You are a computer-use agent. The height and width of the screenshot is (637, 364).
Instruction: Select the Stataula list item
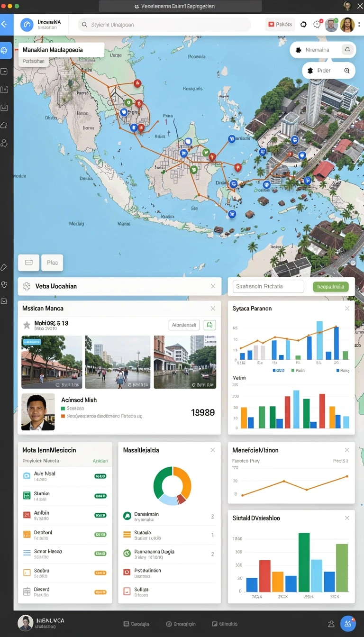(169, 535)
